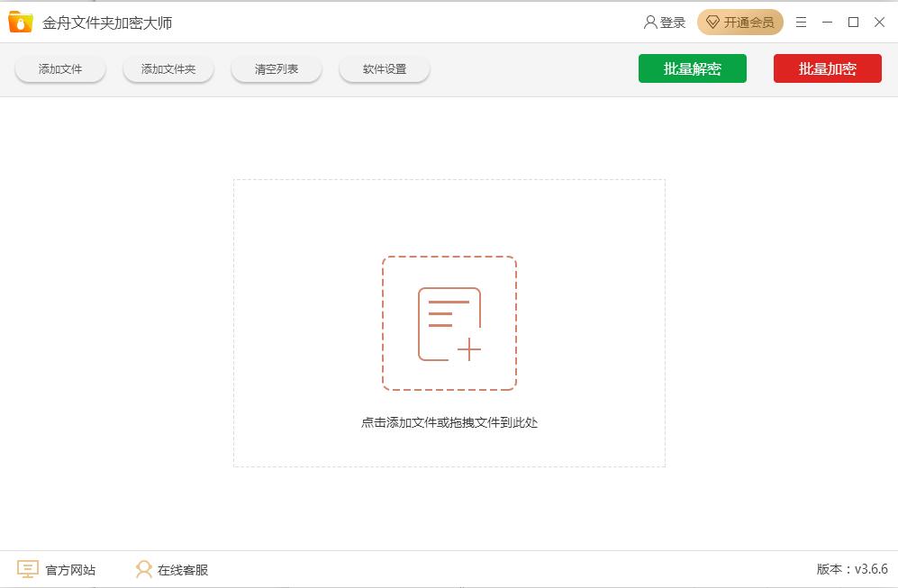The width and height of the screenshot is (898, 588).
Task: Click 清空列表 to clear the list
Action: [x=277, y=68]
